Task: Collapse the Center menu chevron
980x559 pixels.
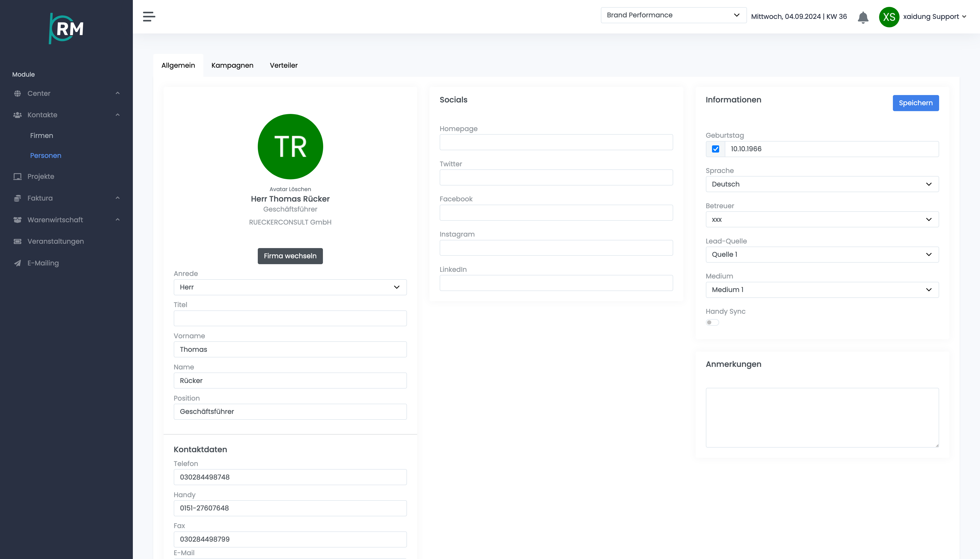Action: point(118,93)
